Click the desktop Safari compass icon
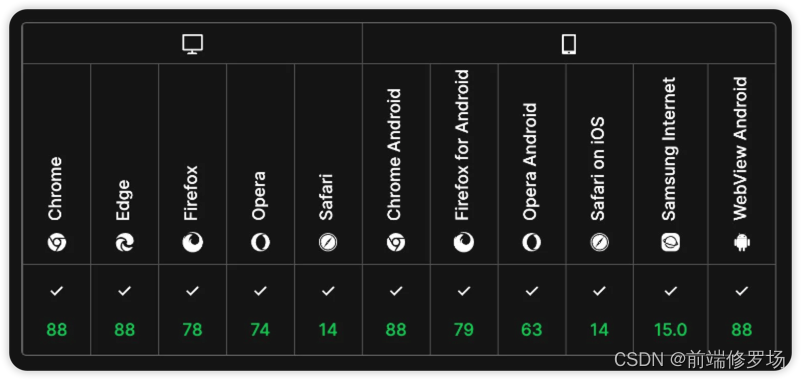 click(x=328, y=242)
